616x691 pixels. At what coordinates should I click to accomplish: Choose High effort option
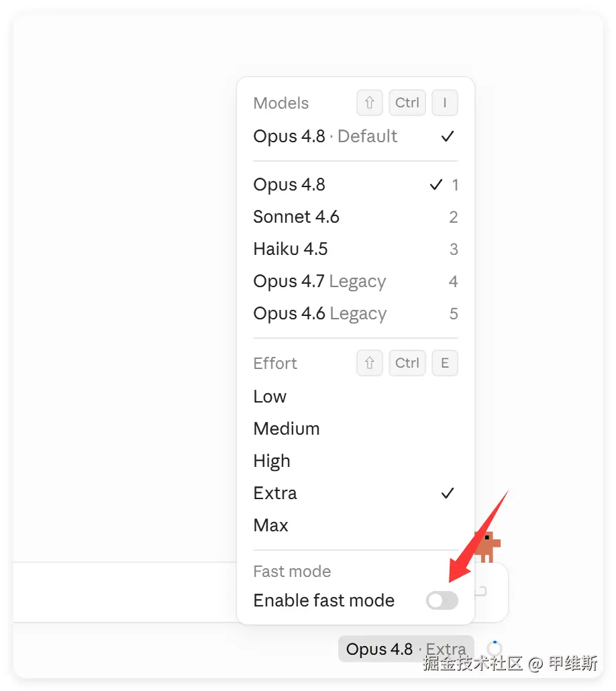[356, 461]
